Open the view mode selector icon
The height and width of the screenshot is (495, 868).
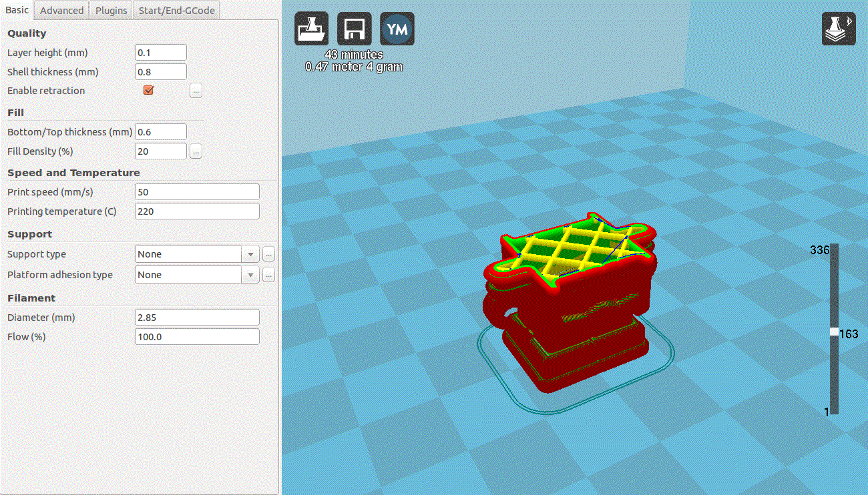click(839, 28)
